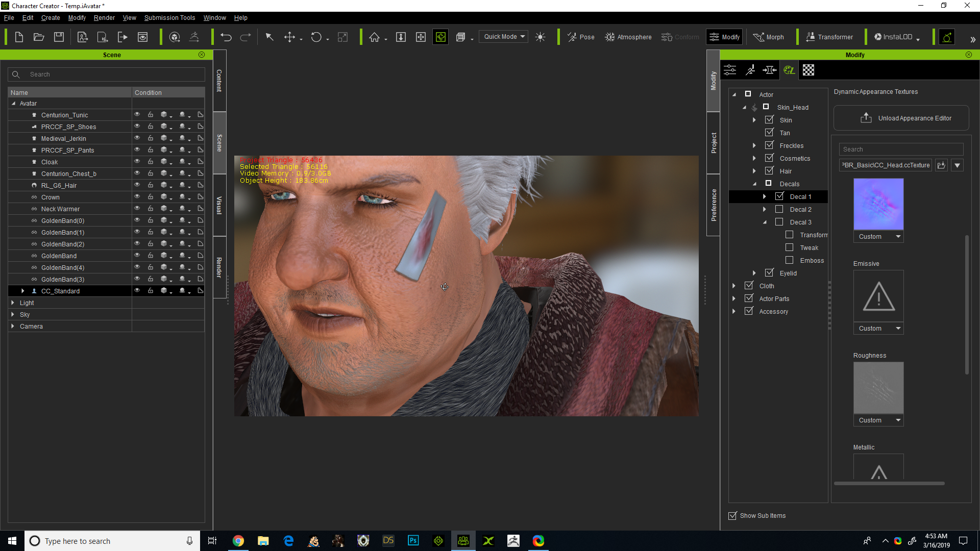The height and width of the screenshot is (551, 980).
Task: Open the motion pose tab in Modify
Action: (x=750, y=70)
